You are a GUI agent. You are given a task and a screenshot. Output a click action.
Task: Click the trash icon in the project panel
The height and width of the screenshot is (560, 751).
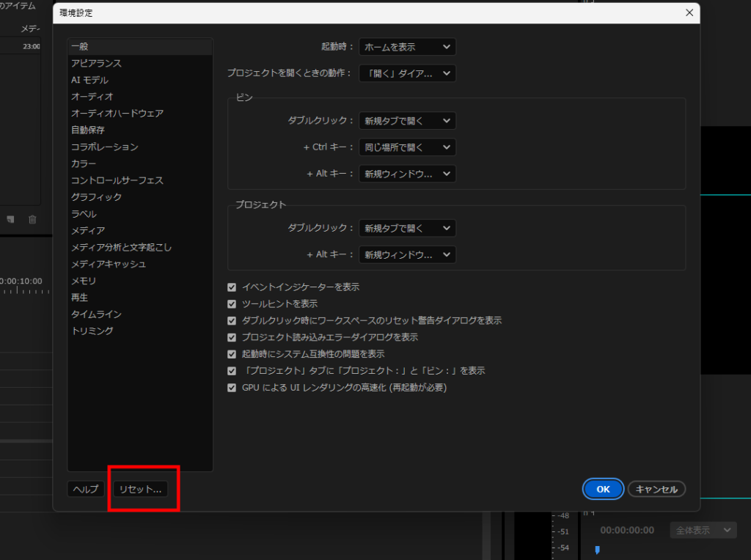(x=32, y=219)
